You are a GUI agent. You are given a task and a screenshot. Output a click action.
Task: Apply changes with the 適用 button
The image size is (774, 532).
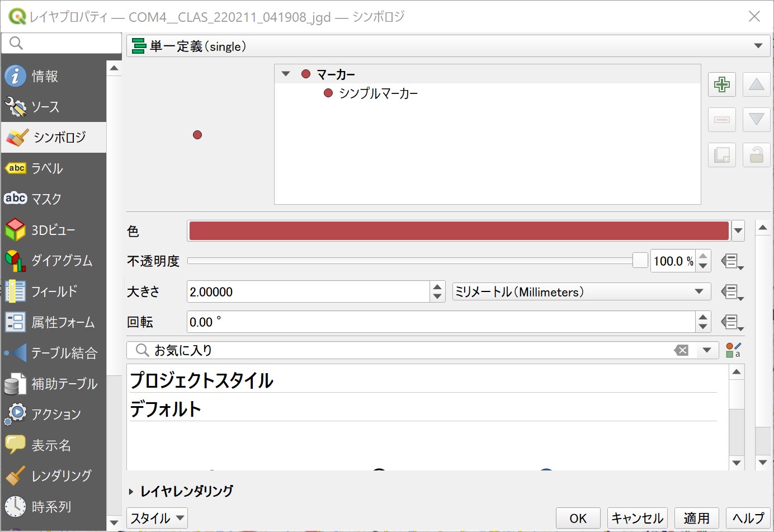click(x=696, y=517)
